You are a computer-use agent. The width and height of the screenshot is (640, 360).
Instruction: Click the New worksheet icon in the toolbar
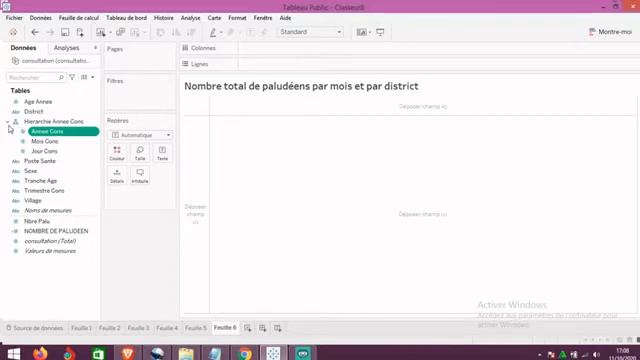pos(101,32)
